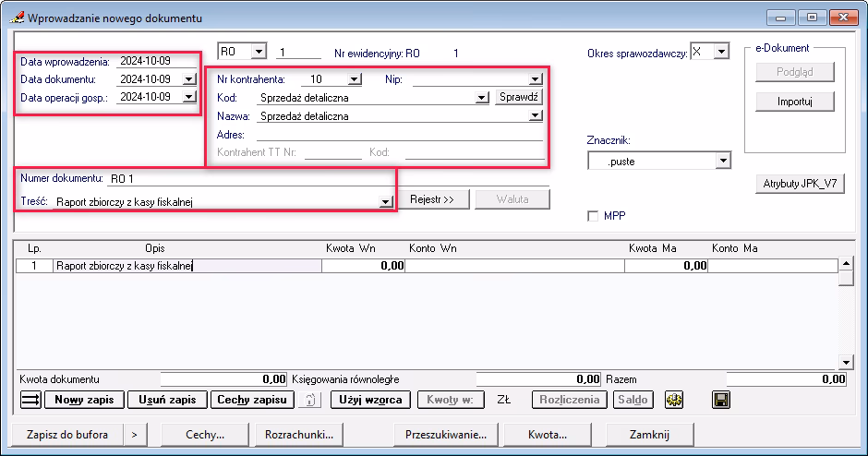Click the Rejestr >> button
Image resolution: width=868 pixels, height=456 pixels.
[432, 199]
